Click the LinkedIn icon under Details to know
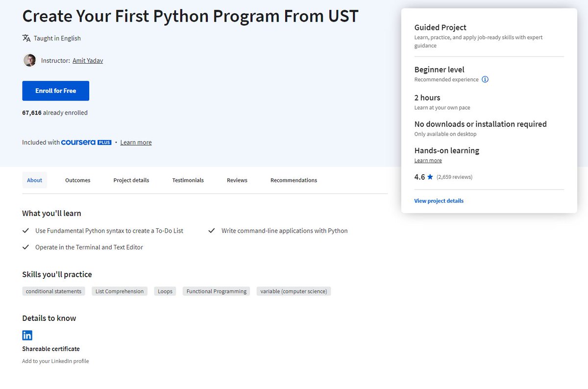 click(x=27, y=335)
